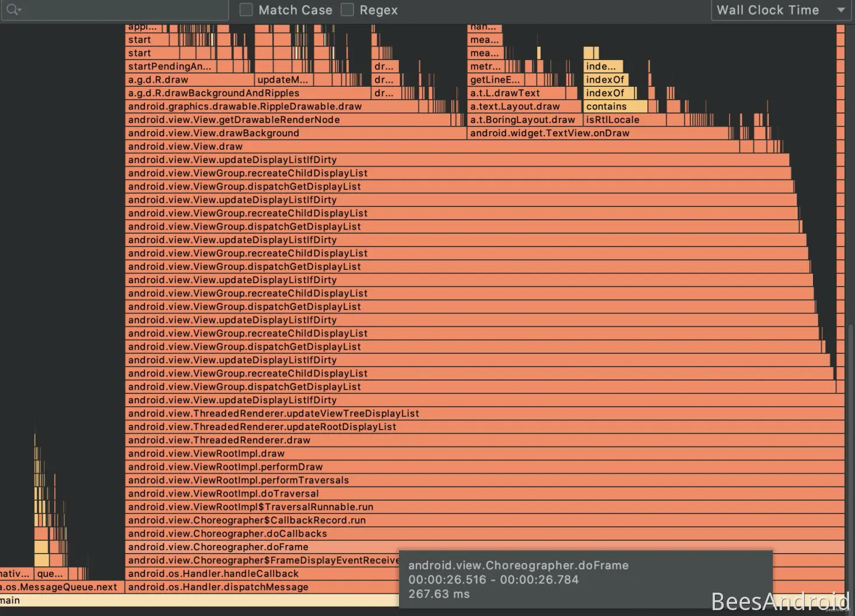
Task: Click the search magnifier icon
Action: point(13,10)
